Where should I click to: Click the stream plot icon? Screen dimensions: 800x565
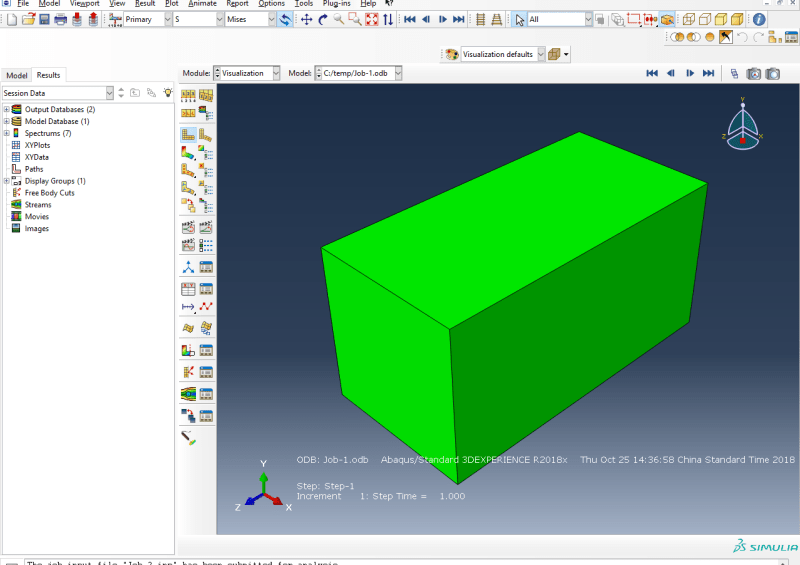(188, 394)
